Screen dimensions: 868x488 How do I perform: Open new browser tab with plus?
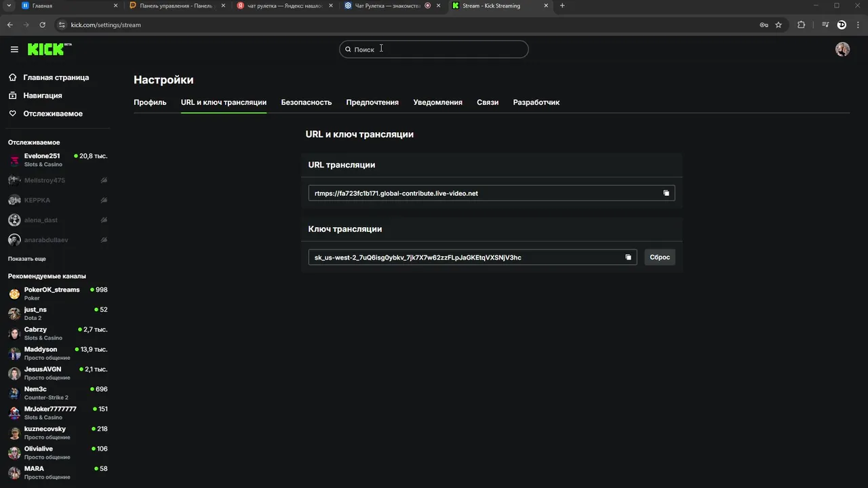[562, 5]
